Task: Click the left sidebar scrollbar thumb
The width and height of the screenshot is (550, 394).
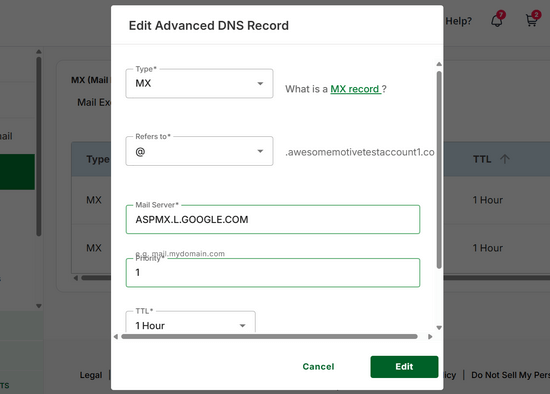Action: (x=39, y=147)
